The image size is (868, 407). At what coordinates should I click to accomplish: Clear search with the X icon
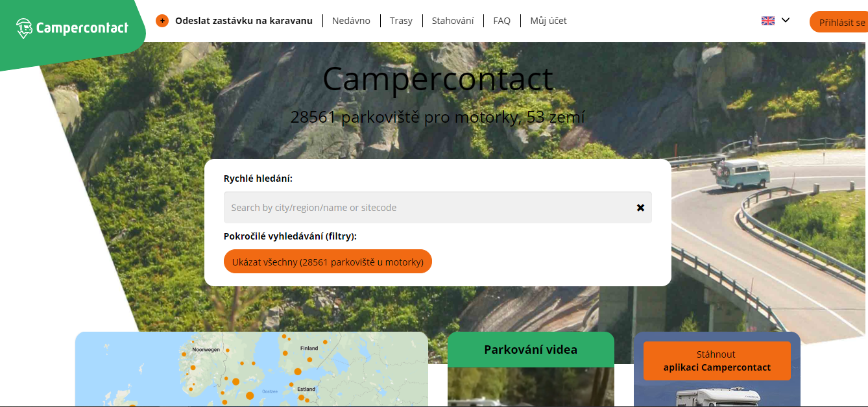[x=640, y=208]
